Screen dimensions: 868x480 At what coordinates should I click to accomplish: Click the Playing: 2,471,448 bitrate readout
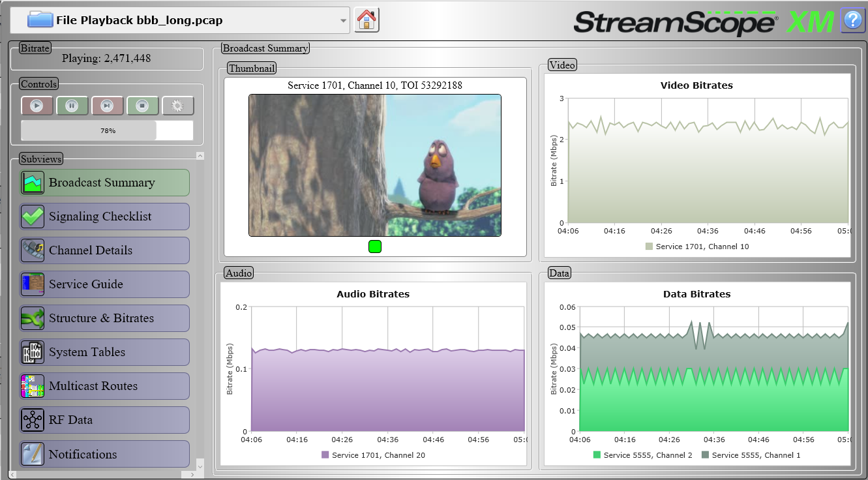pos(106,59)
